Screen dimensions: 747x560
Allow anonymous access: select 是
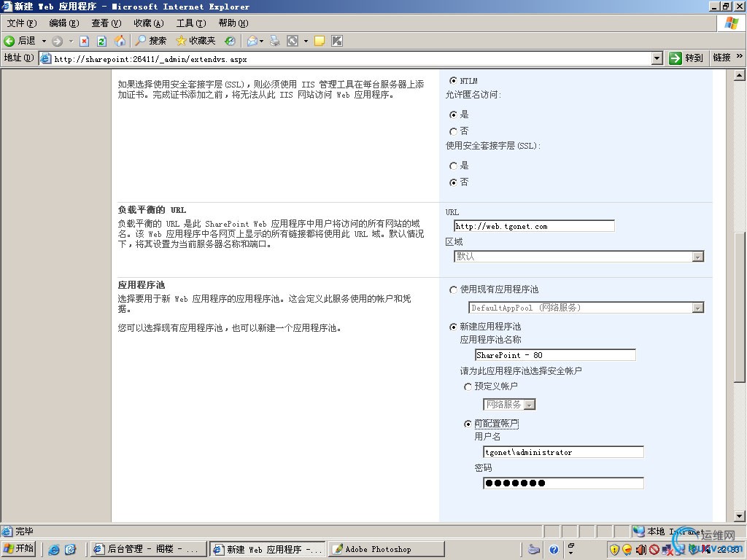pos(453,114)
